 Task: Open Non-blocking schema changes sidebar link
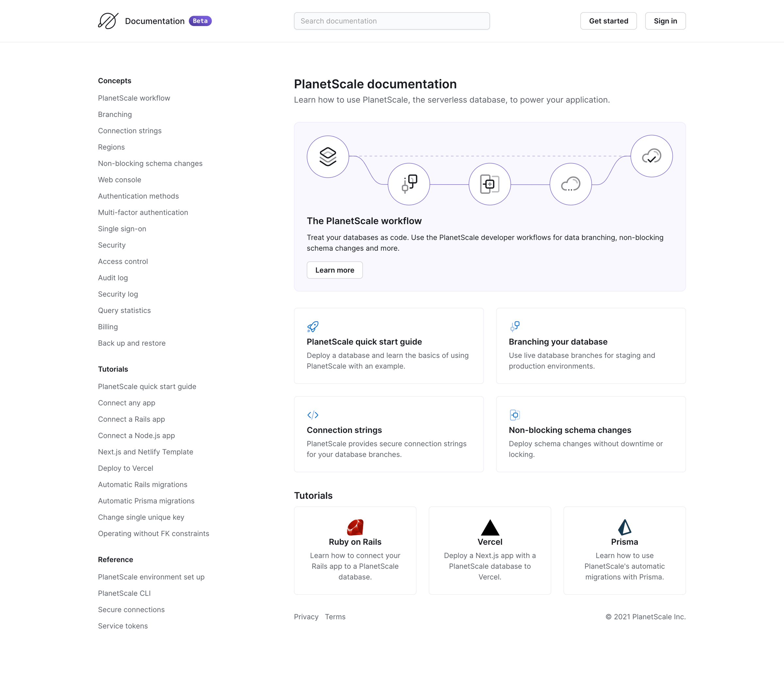point(150,163)
